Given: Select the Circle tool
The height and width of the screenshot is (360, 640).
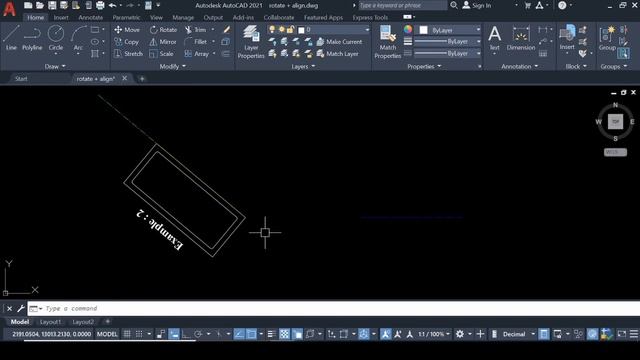Looking at the screenshot, I should [x=56, y=38].
